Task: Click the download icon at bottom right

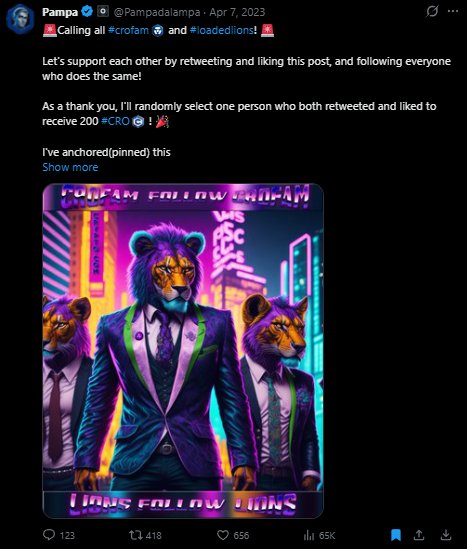Action: click(x=446, y=535)
